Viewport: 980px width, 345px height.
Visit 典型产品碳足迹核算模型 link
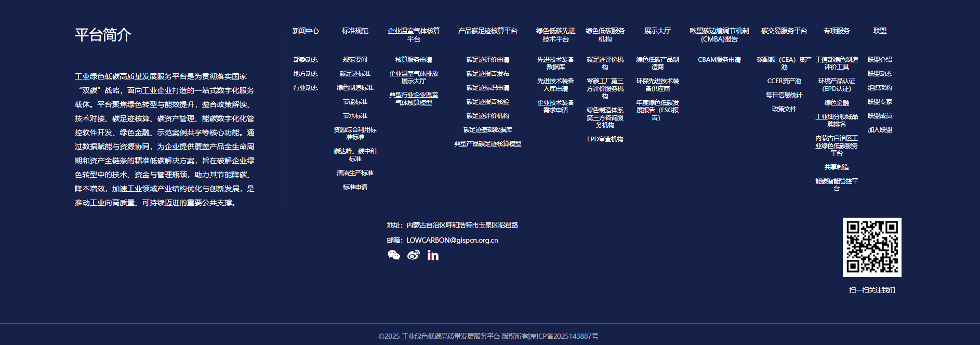[x=487, y=144]
